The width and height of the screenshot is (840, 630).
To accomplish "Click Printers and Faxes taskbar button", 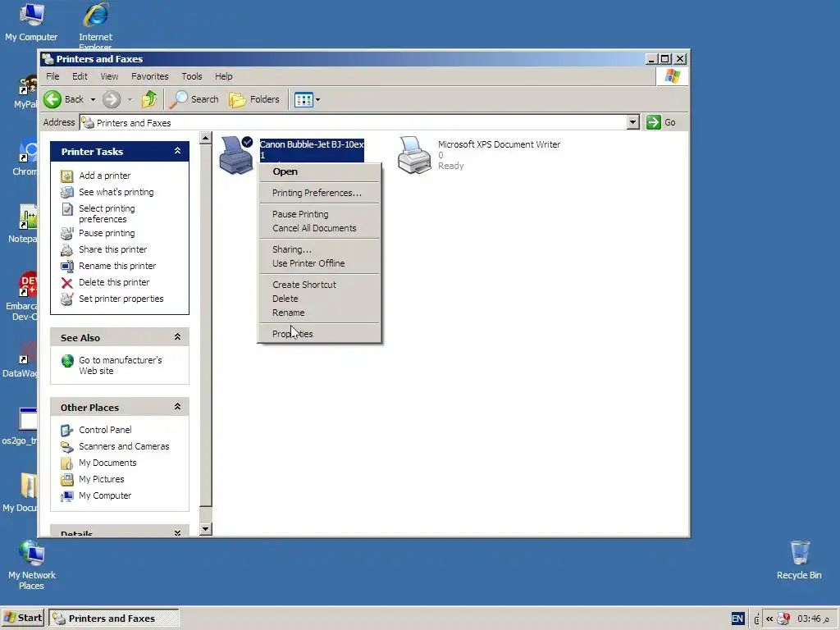I will (x=113, y=619).
